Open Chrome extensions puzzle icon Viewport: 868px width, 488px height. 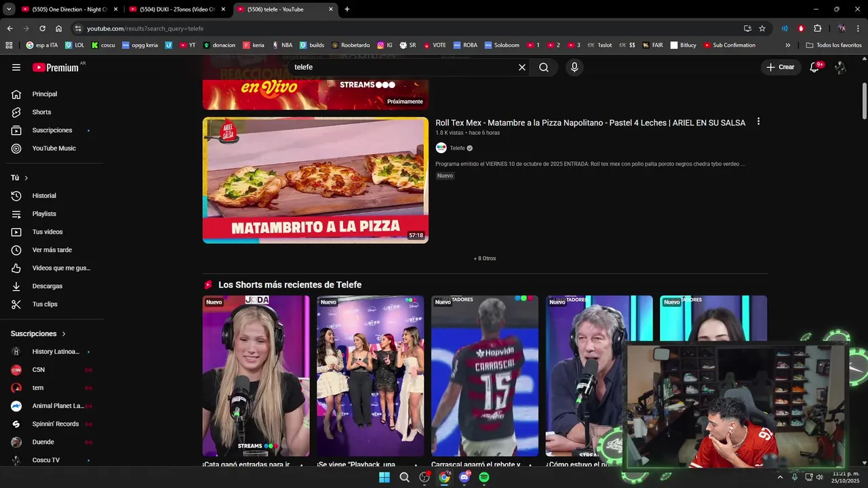817,28
